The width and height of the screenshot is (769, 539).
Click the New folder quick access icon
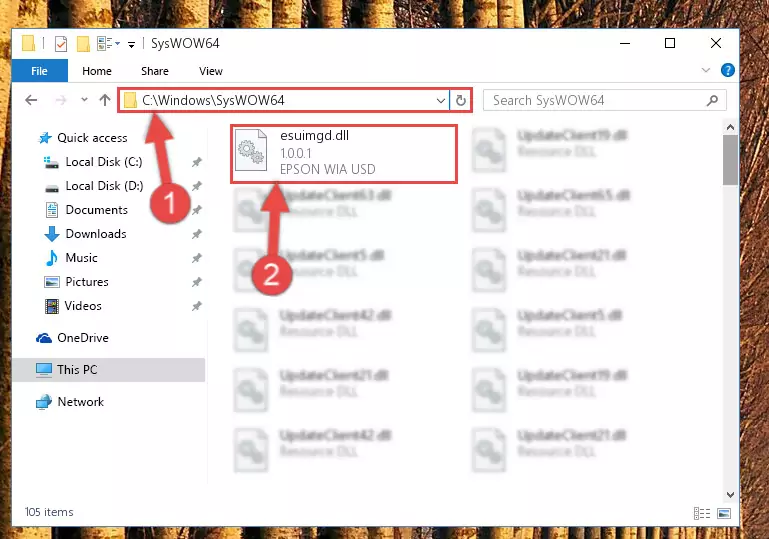(x=83, y=44)
